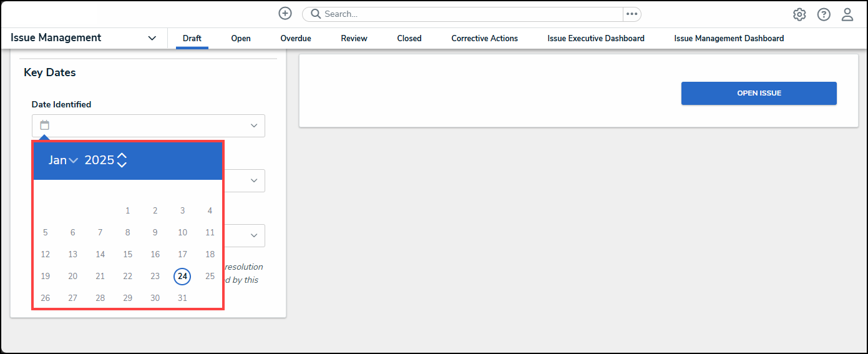Open the Issue Executive Dashboard tab
The width and height of the screenshot is (868, 354).
596,38
